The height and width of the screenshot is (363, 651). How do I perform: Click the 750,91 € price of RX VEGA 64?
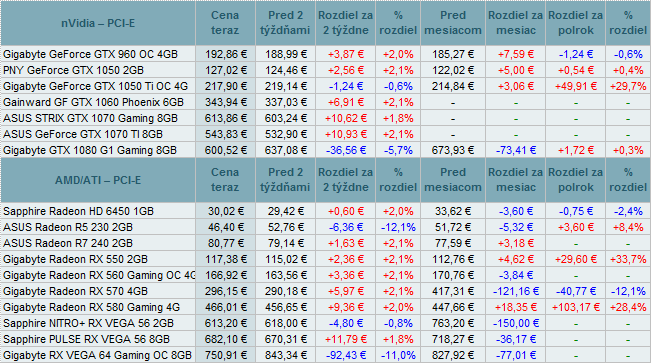tap(225, 356)
